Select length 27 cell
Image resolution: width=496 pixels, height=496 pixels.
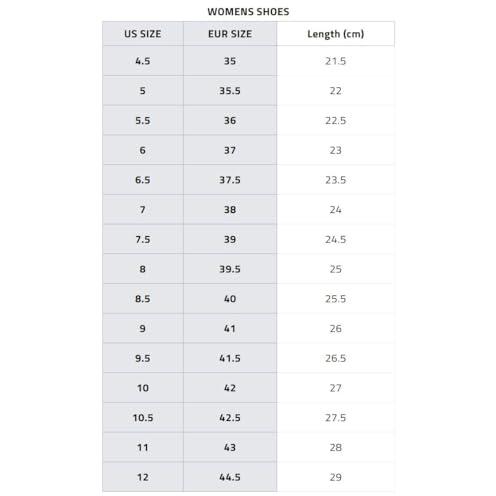(336, 388)
